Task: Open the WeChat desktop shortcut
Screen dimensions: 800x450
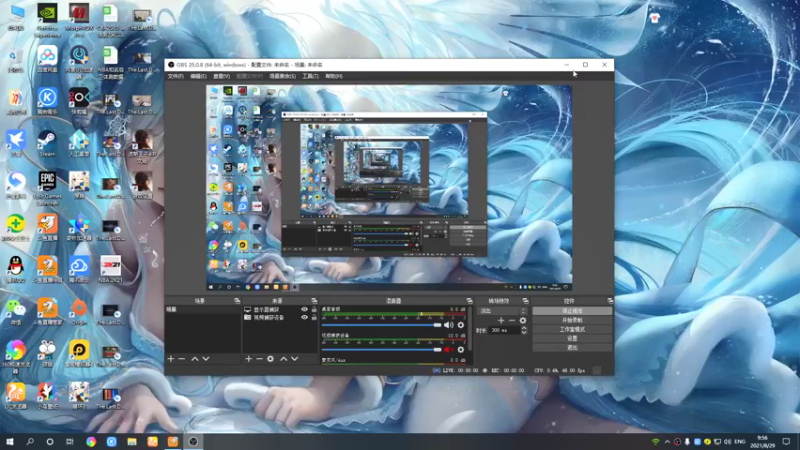Action: pos(16,312)
